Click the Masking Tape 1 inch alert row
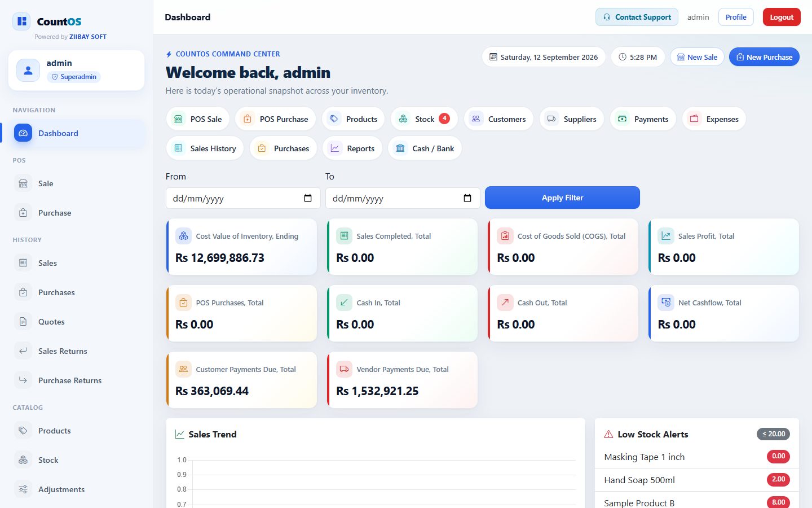Screen dimensions: 812x508 click(697, 457)
